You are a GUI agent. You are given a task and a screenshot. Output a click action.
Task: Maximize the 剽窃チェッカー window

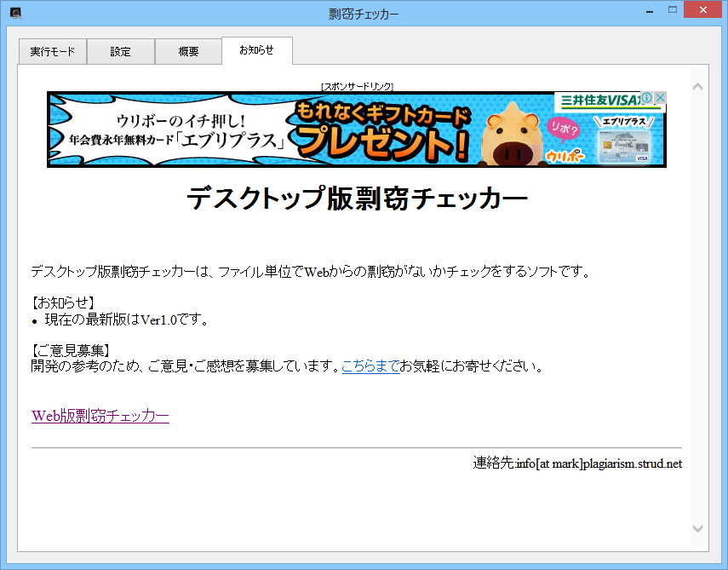click(672, 9)
